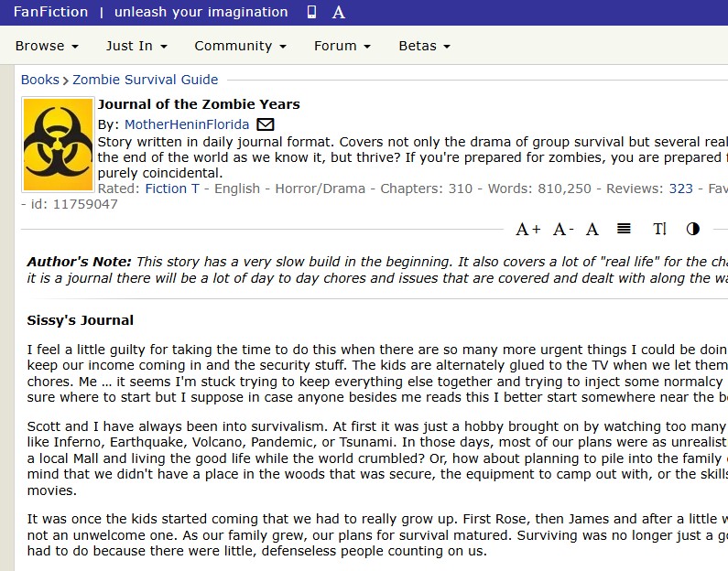Change story font family with A icon
Image resolution: width=728 pixels, height=571 pixels.
point(592,229)
